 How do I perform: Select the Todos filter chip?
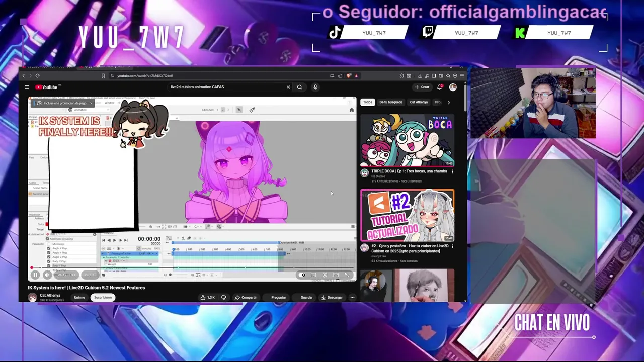[368, 102]
